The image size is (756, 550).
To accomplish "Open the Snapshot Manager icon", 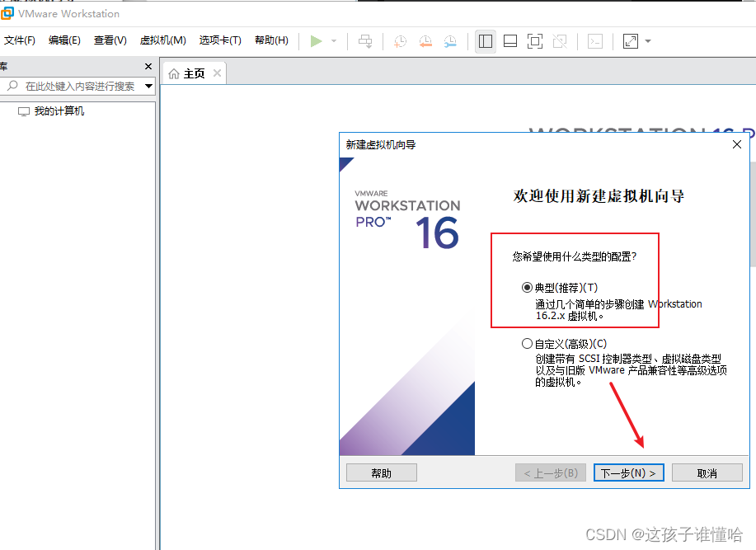I will click(x=450, y=41).
